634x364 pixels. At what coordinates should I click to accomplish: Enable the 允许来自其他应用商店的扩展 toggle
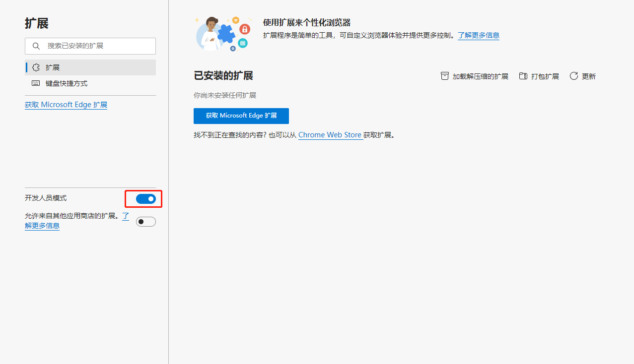coord(146,222)
